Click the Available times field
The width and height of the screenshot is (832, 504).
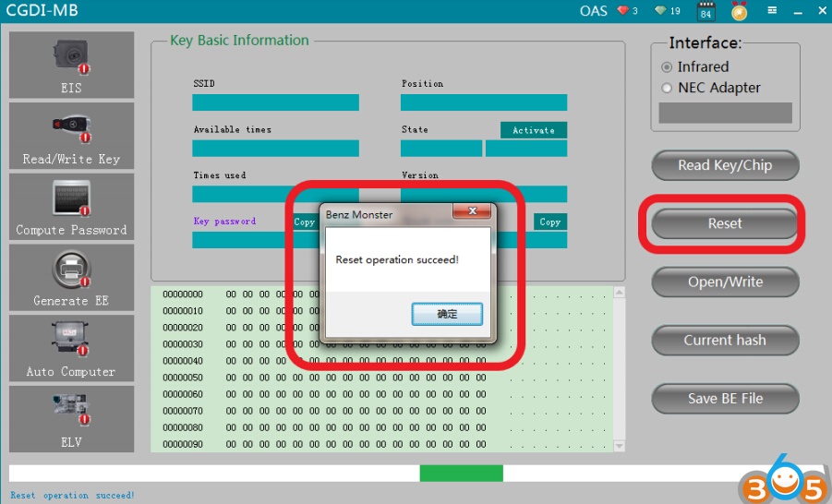click(x=275, y=149)
